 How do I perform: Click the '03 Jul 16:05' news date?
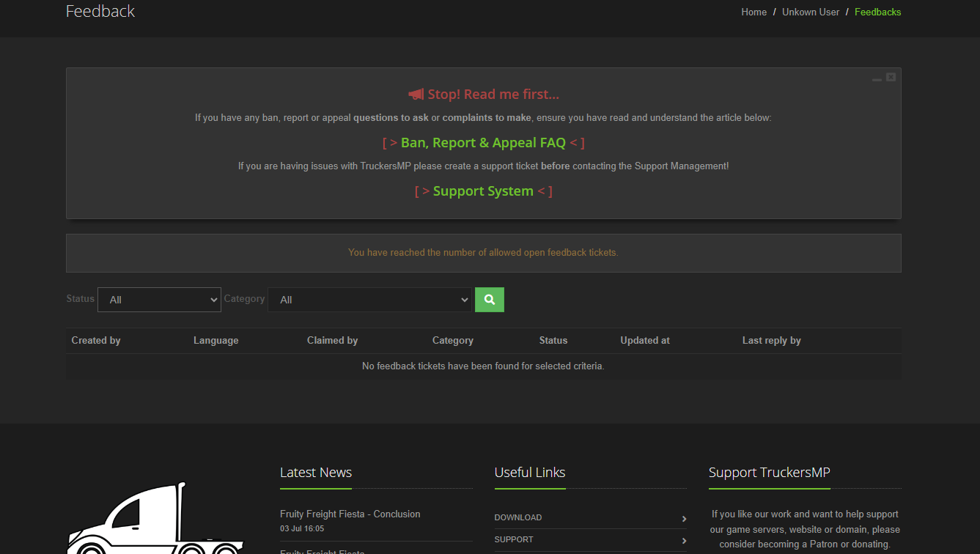[302, 528]
